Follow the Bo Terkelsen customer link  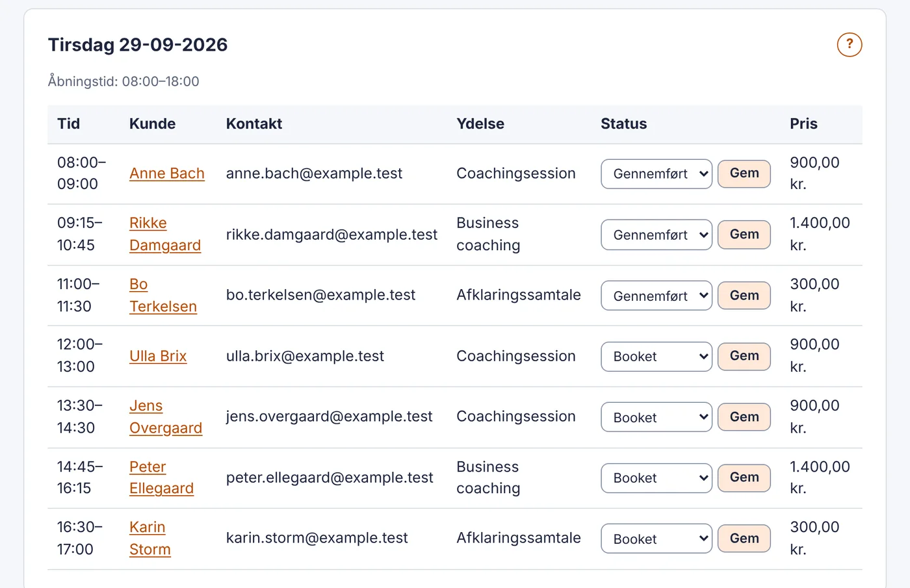[163, 296]
